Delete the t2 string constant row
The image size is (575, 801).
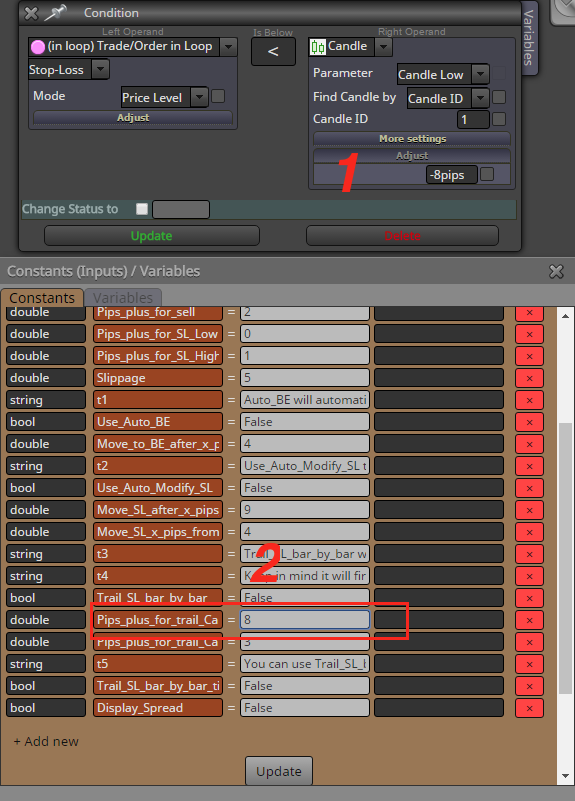tap(529, 466)
